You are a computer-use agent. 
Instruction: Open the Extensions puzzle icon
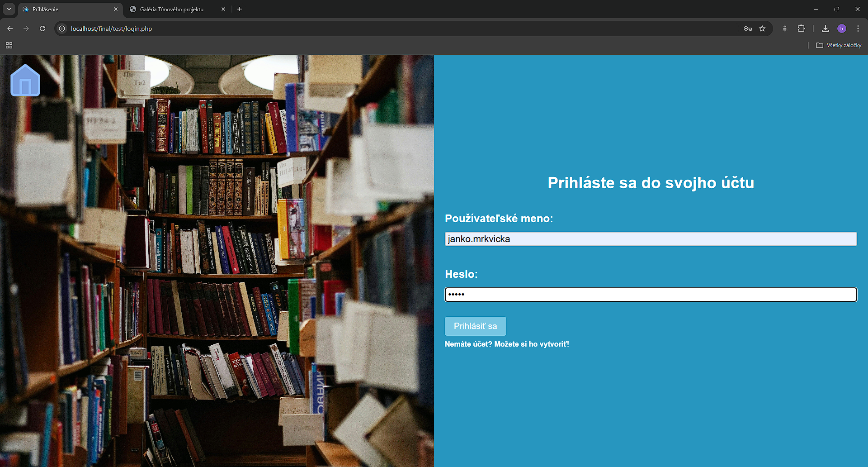pos(801,29)
